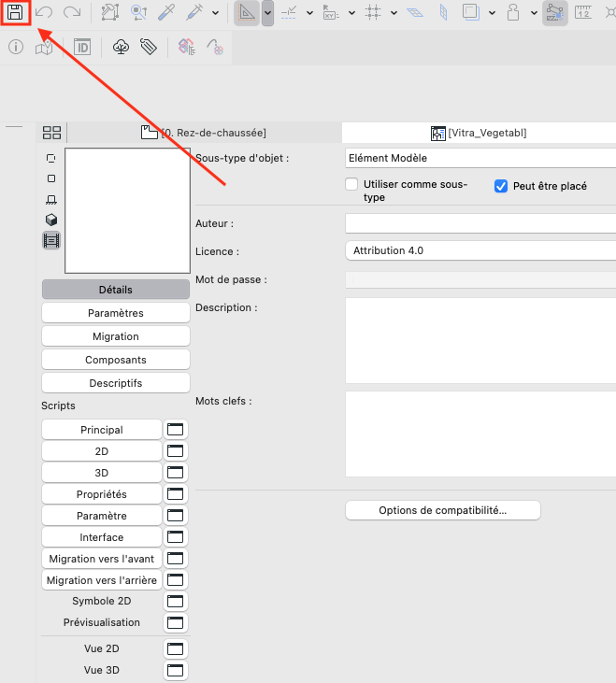Click the 3D cube preview icon
The height and width of the screenshot is (683, 616).
point(51,220)
